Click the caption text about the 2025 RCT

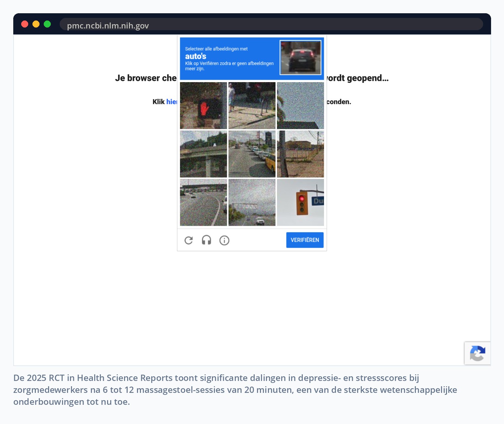pos(235,390)
